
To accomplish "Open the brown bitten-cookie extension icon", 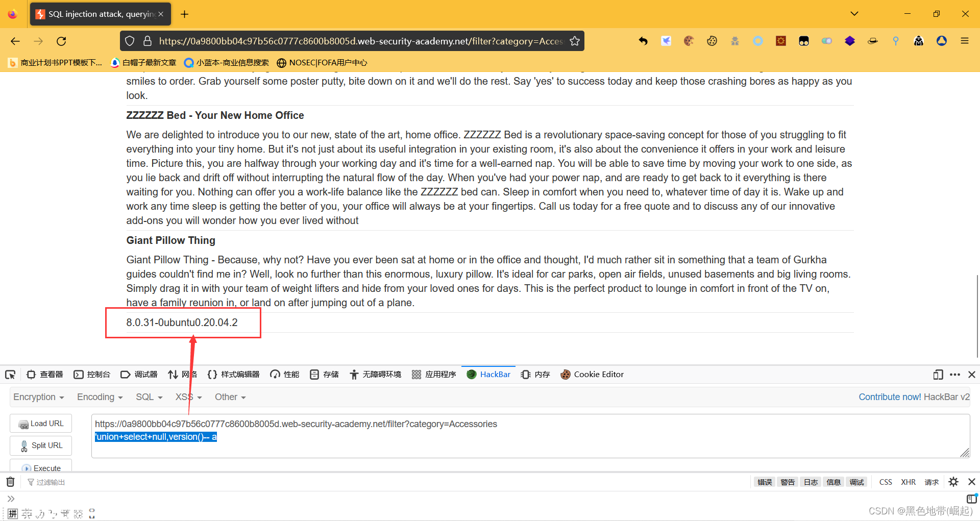I will (x=689, y=41).
